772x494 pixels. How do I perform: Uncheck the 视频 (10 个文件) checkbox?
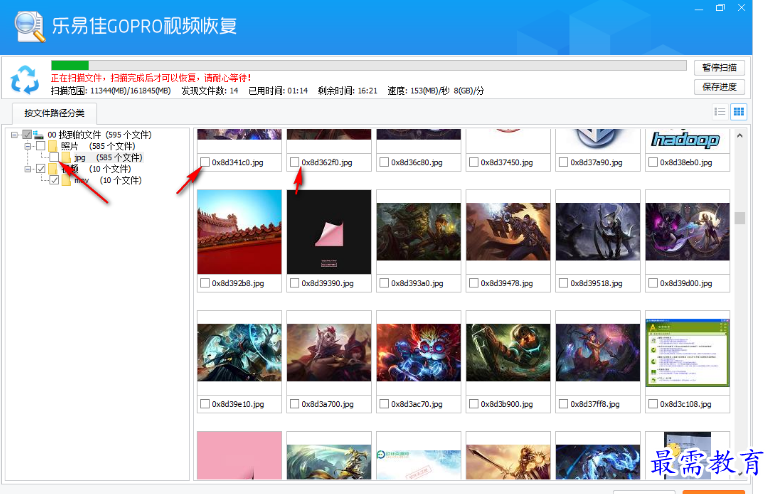(x=41, y=169)
